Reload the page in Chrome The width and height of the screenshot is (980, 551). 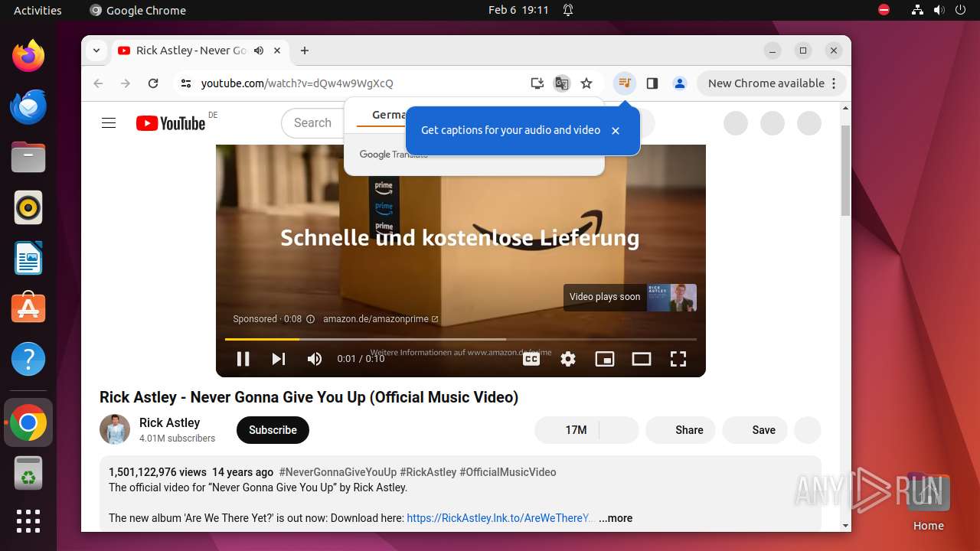click(x=153, y=83)
